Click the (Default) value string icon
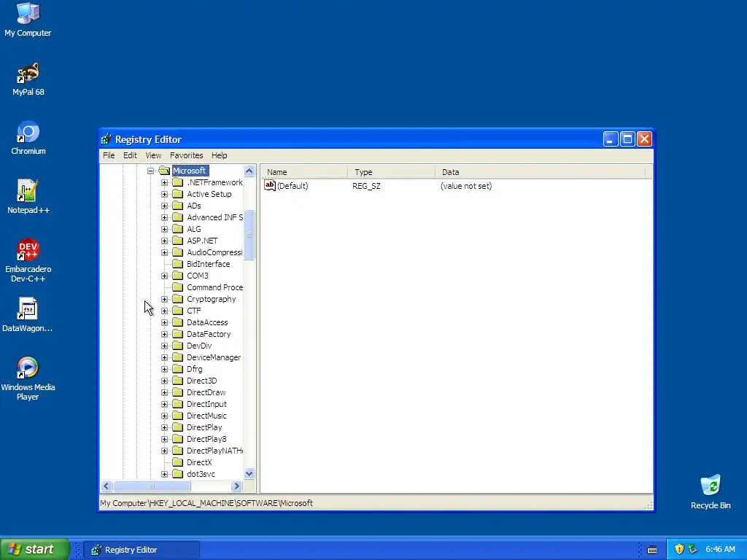 click(x=270, y=186)
